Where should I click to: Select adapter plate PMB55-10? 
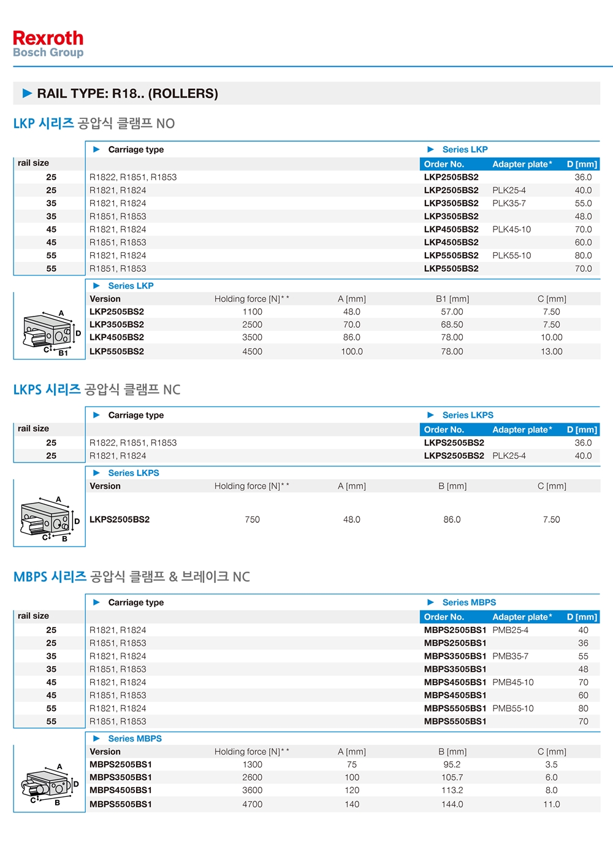tap(513, 709)
